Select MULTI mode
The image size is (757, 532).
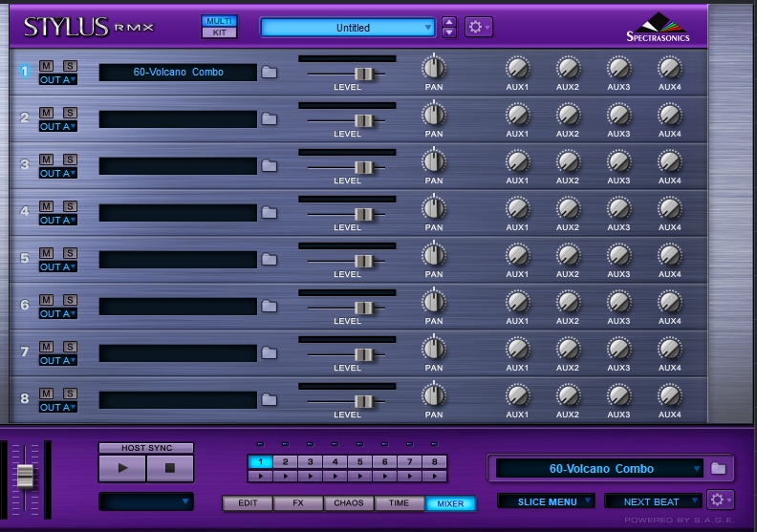coord(219,21)
